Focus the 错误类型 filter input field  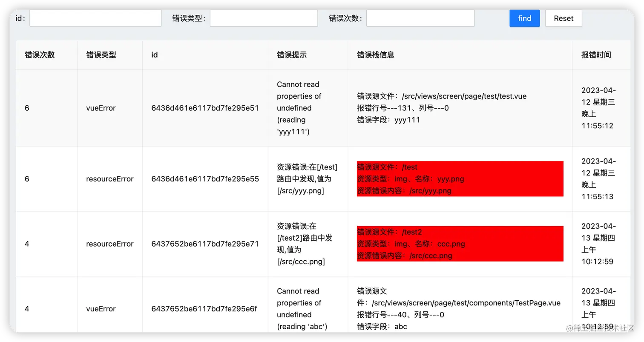(264, 18)
